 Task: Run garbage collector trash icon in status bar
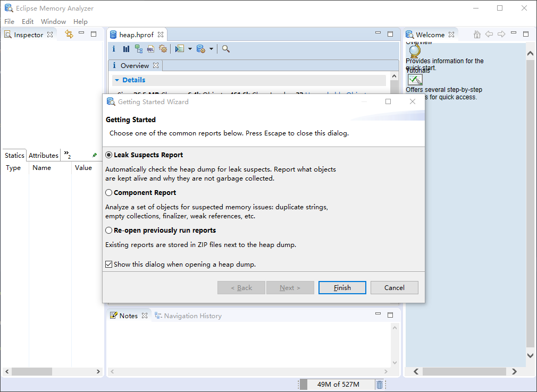(380, 385)
